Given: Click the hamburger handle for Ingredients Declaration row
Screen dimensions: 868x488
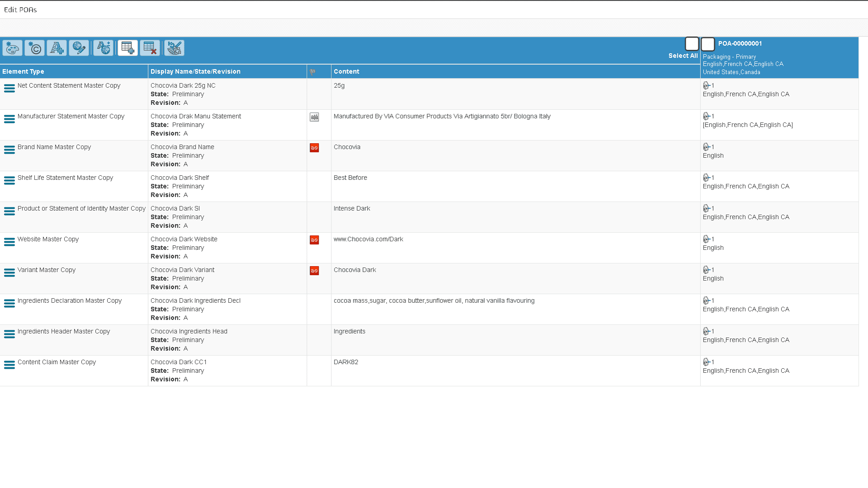Looking at the screenshot, I should (x=9, y=304).
